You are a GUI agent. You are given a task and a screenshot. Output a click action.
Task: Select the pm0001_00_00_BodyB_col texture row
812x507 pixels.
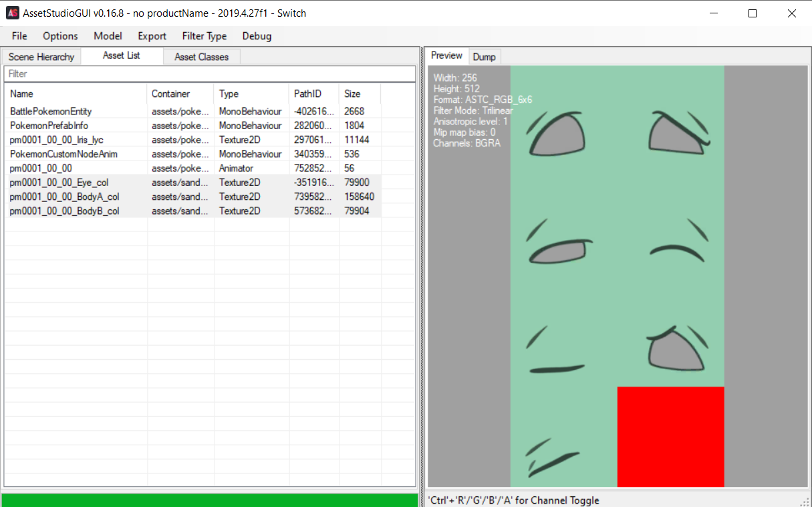coord(193,211)
